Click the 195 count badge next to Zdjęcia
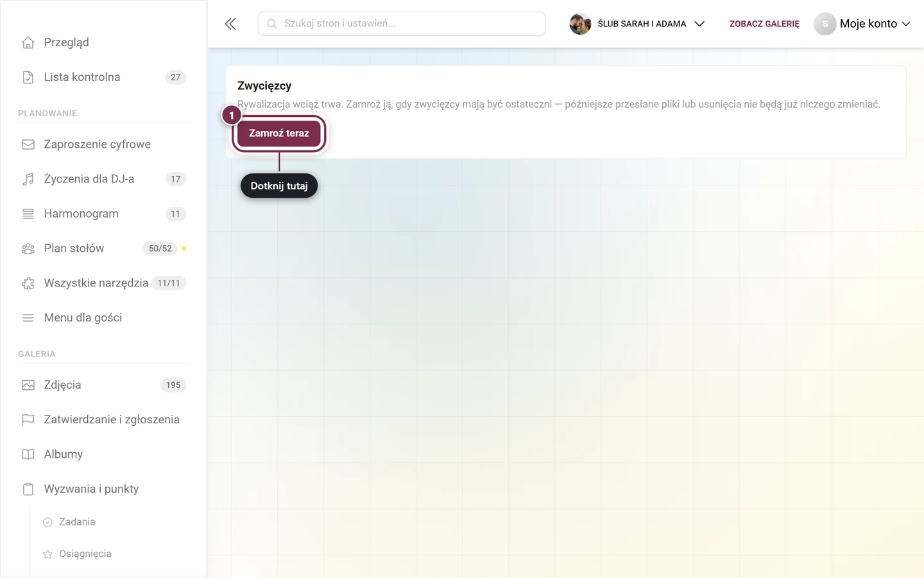This screenshot has width=924, height=578. [173, 385]
